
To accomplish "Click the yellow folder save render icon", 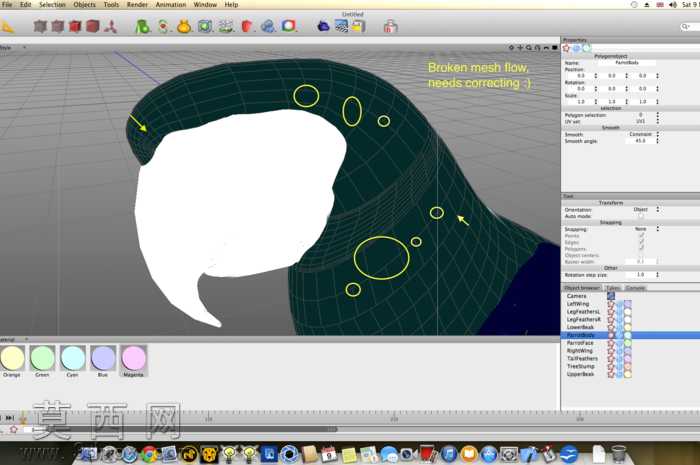I will coord(358,26).
